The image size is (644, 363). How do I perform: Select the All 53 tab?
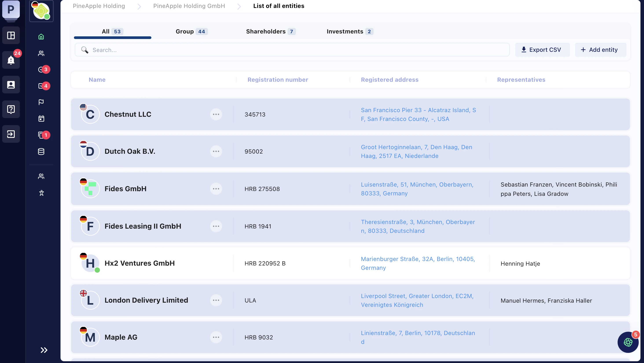(x=112, y=31)
